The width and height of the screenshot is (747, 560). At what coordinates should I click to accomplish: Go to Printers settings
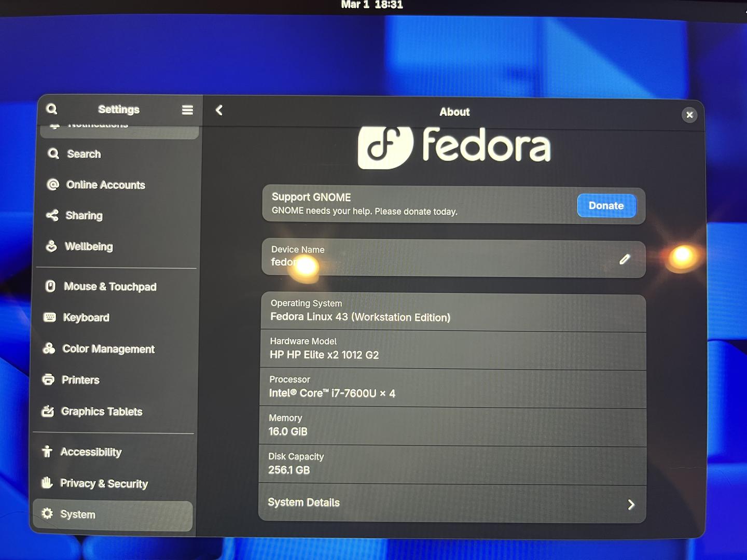114,380
